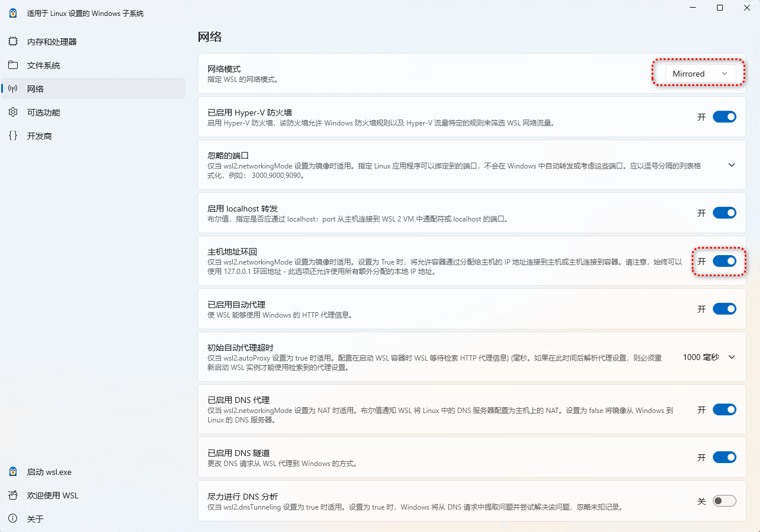Open the 网络模式 Mirrored dropdown

pos(700,74)
